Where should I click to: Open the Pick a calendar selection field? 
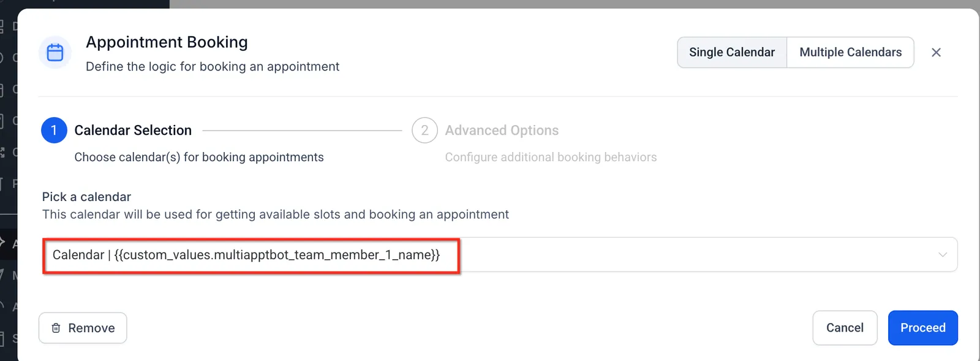point(499,254)
